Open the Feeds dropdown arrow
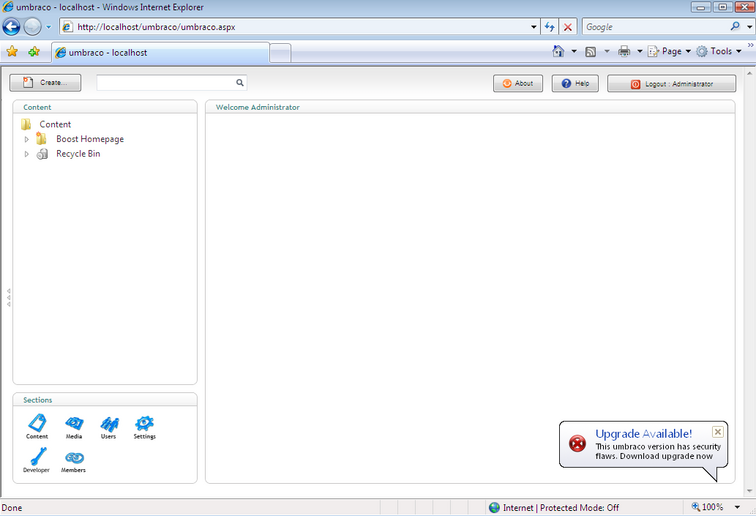 [x=607, y=51]
